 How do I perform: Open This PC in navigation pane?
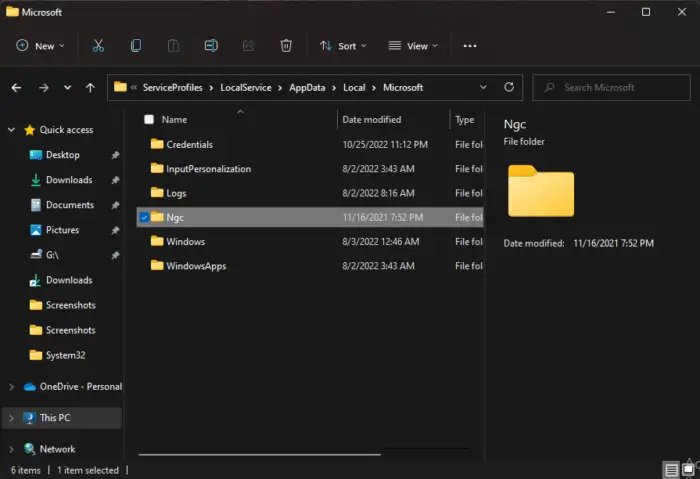[54, 418]
